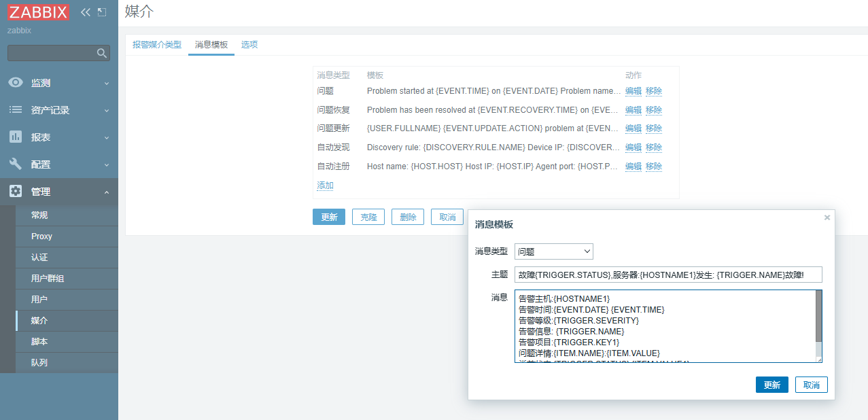Click 编辑 for the 问题 row

[x=633, y=91]
